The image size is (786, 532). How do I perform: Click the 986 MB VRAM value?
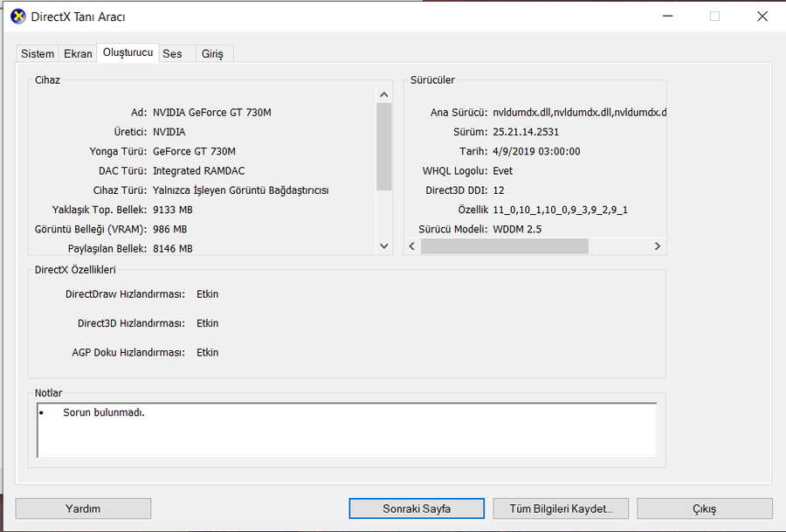[x=169, y=229]
